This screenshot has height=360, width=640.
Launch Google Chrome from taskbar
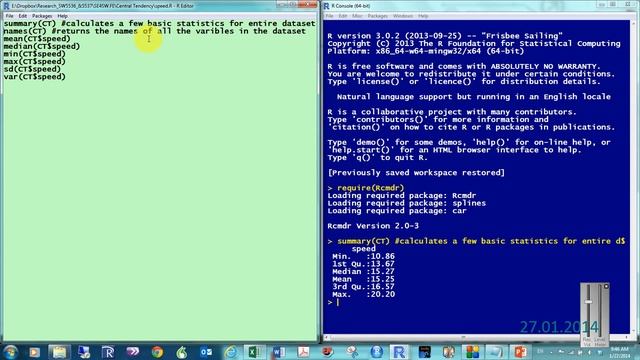[157, 352]
